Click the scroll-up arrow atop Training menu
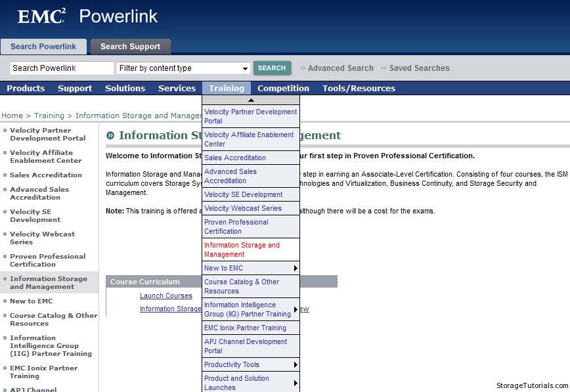The image size is (570, 392). (x=250, y=100)
